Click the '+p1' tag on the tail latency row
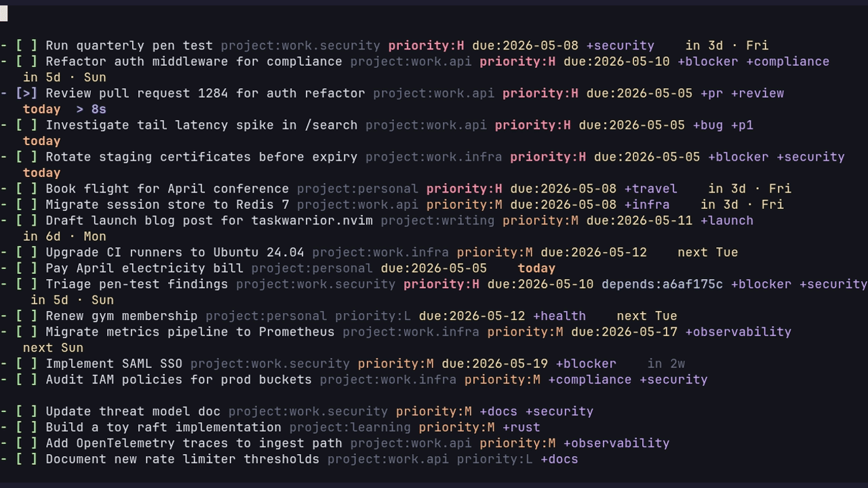 [742, 125]
